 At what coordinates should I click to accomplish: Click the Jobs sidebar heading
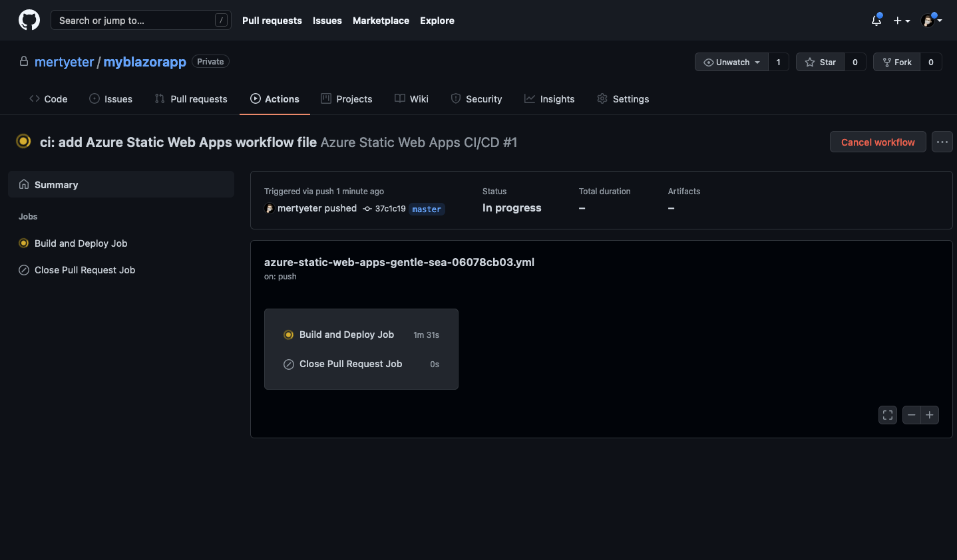tap(28, 217)
